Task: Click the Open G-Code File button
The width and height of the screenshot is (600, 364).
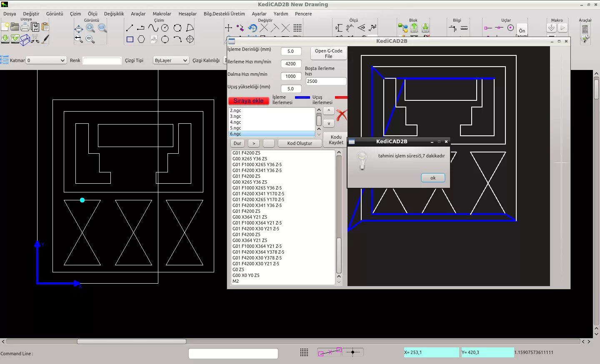Action: tap(328, 53)
